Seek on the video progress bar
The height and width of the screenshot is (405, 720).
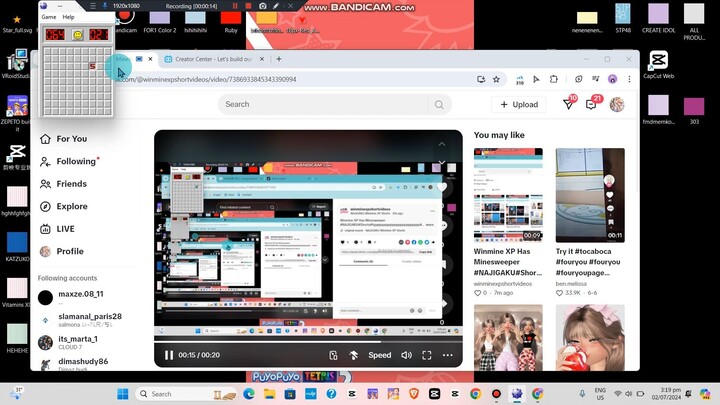308,341
